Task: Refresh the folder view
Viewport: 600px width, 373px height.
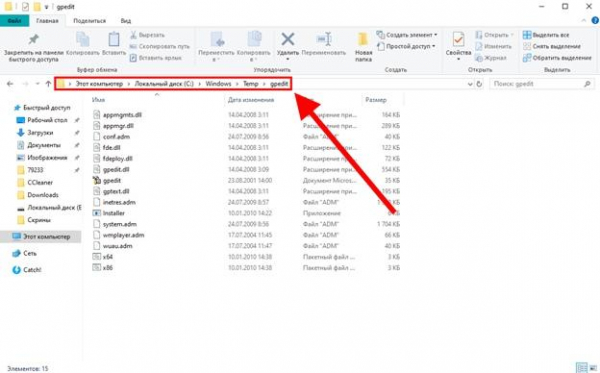Action: [479, 84]
